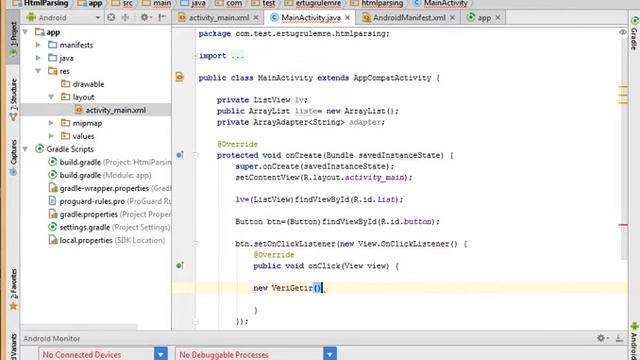Click the collapse all icon in project toolbar

click(125, 17)
